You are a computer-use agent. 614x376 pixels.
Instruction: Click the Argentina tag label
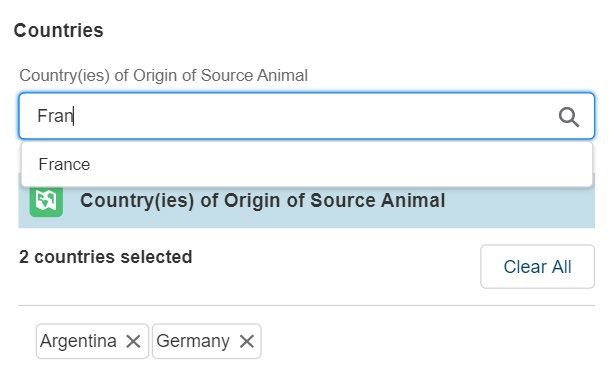tap(78, 341)
